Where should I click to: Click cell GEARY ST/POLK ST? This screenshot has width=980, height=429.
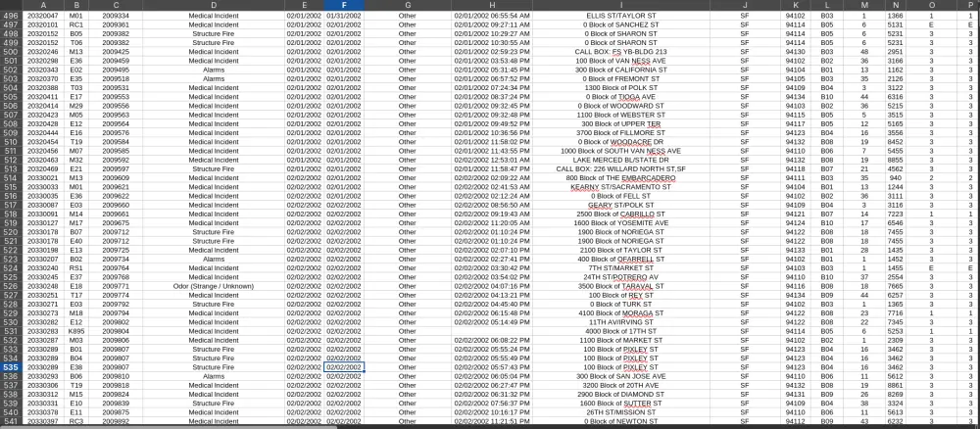pos(621,206)
